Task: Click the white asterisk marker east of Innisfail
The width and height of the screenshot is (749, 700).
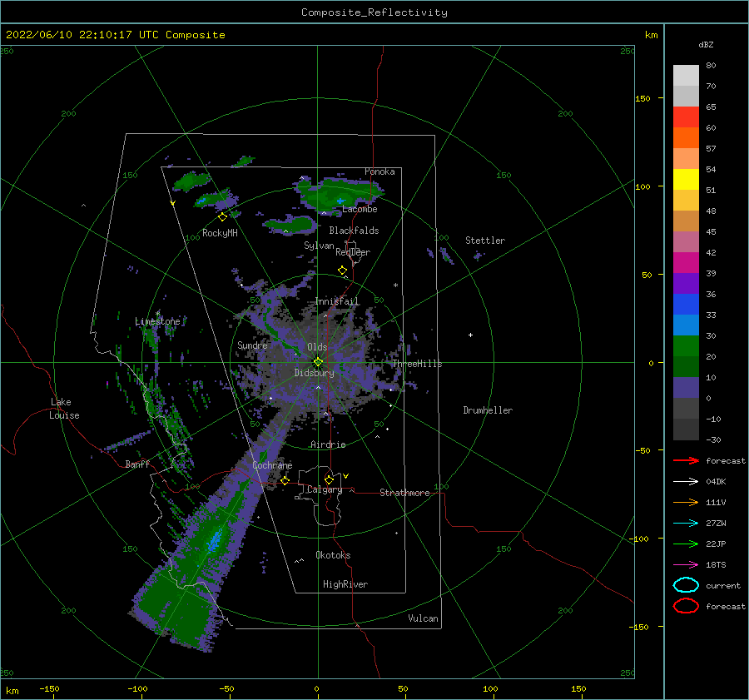Action: click(x=395, y=285)
